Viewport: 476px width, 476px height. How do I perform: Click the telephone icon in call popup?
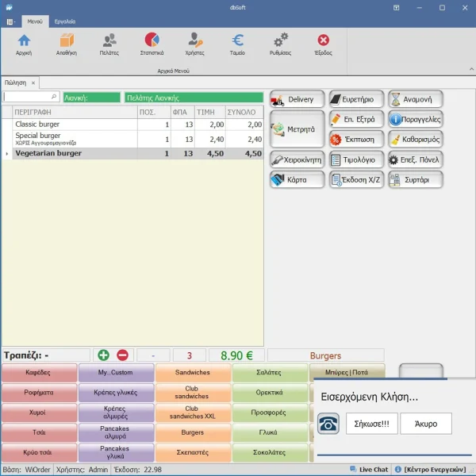[328, 424]
